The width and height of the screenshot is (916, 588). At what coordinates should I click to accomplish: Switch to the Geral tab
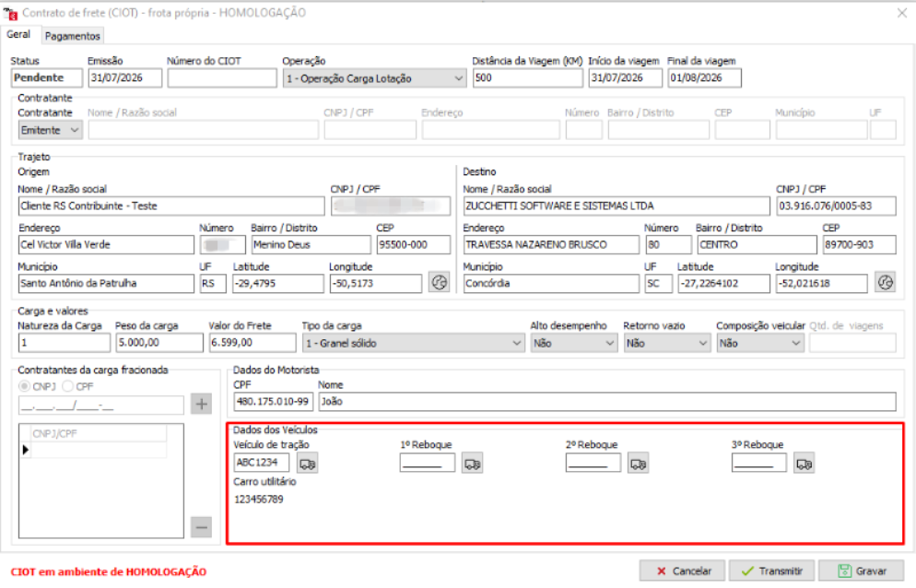tap(18, 34)
